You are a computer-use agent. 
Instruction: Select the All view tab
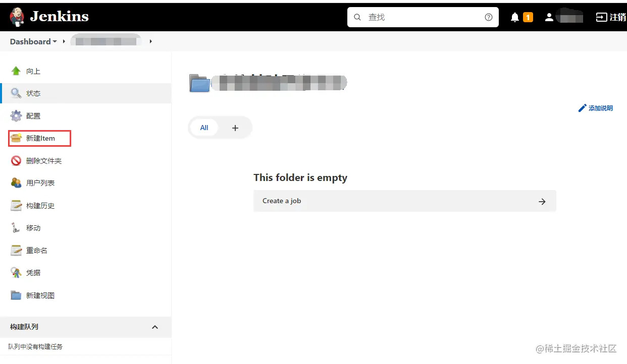coord(204,128)
